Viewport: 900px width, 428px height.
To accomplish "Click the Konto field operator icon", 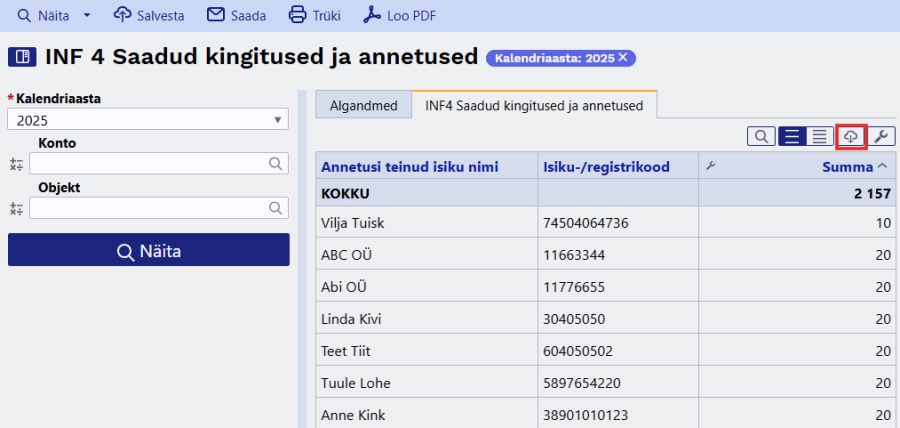I will tap(16, 164).
